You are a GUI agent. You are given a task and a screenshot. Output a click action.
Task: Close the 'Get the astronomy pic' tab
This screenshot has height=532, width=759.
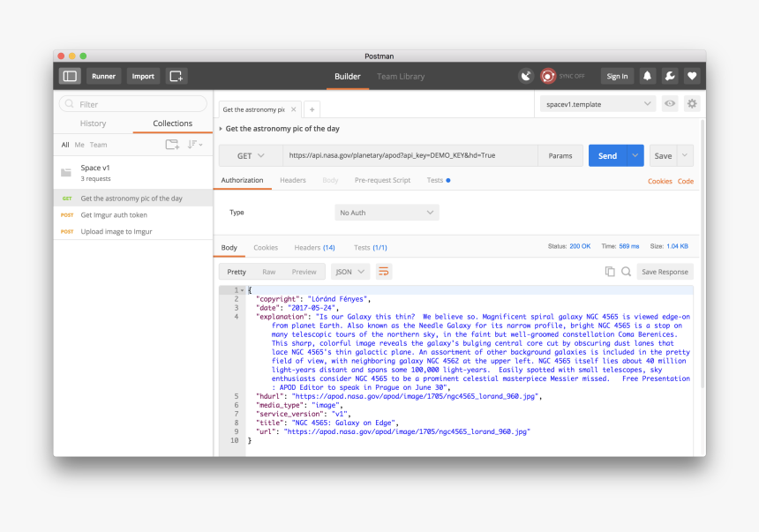coord(293,109)
